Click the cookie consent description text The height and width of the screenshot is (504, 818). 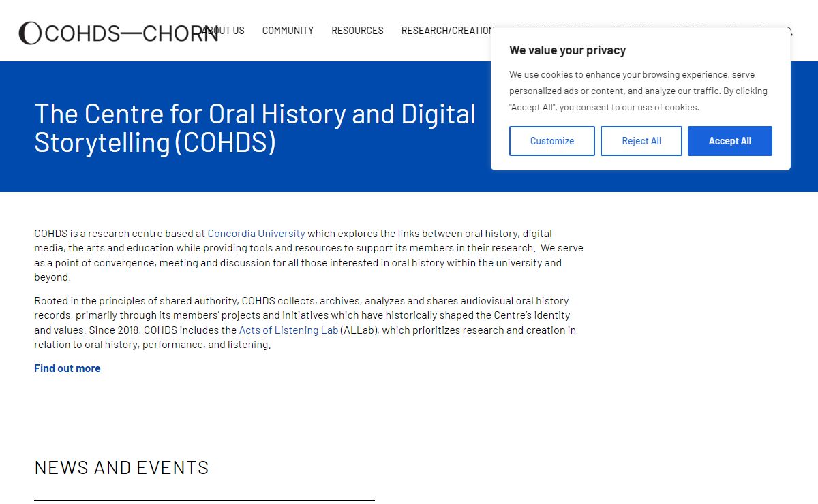pyautogui.click(x=638, y=91)
